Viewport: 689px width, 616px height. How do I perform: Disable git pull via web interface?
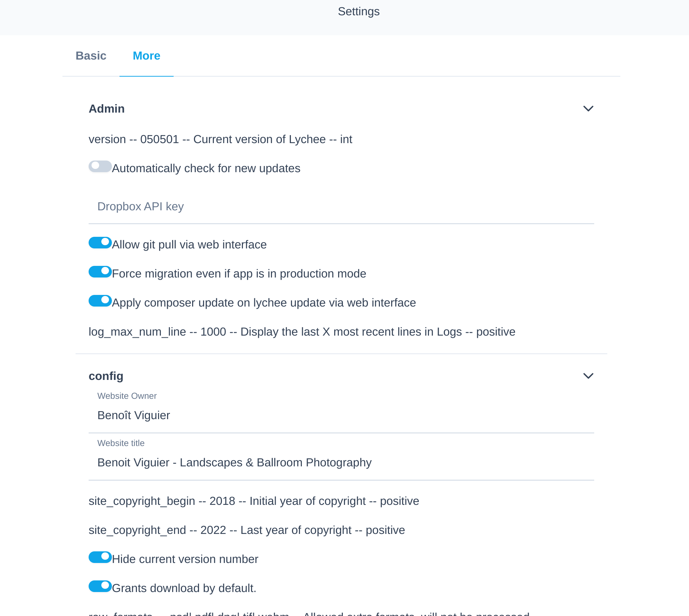[100, 243]
